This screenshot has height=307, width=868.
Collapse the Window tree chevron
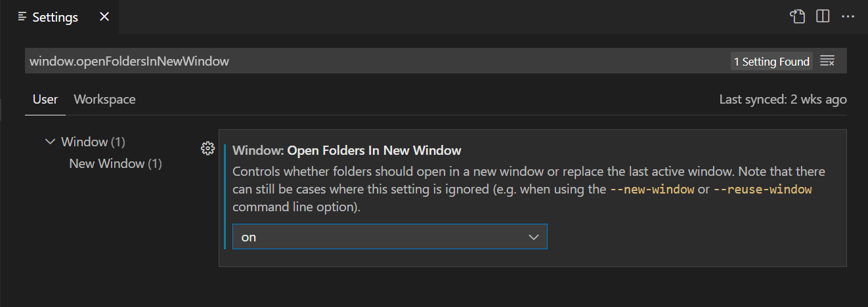pyautogui.click(x=50, y=141)
